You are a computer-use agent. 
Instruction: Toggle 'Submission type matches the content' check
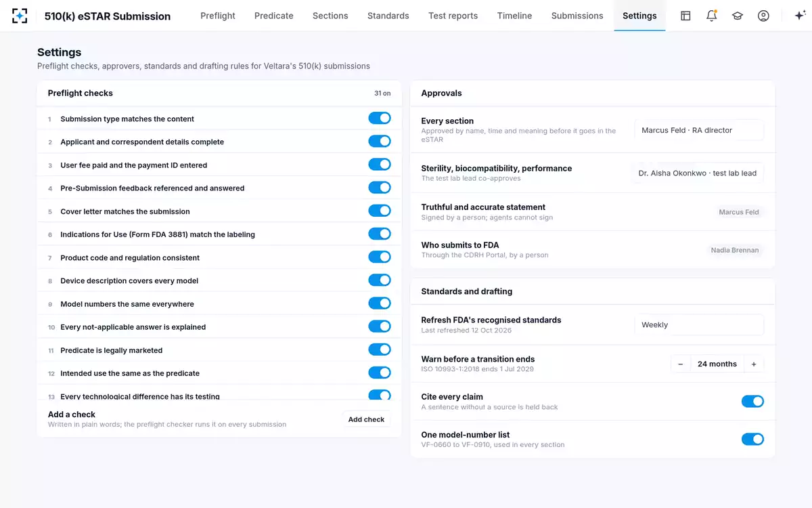[x=380, y=119]
